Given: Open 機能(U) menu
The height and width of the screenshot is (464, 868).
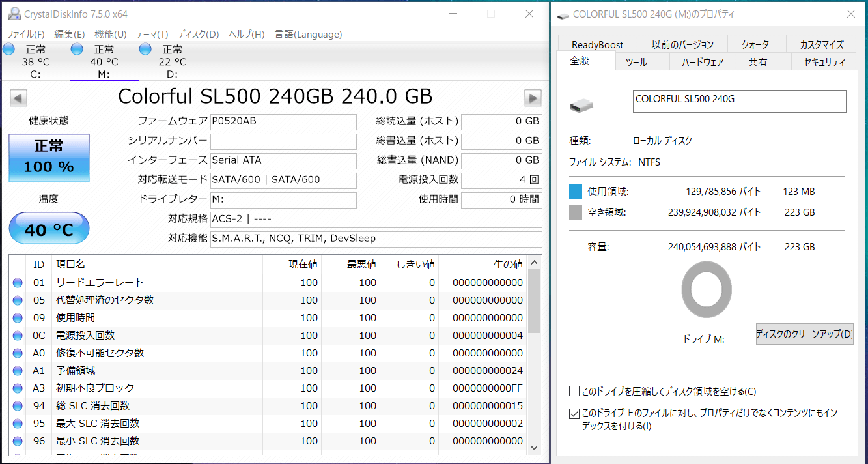Looking at the screenshot, I should click(111, 35).
